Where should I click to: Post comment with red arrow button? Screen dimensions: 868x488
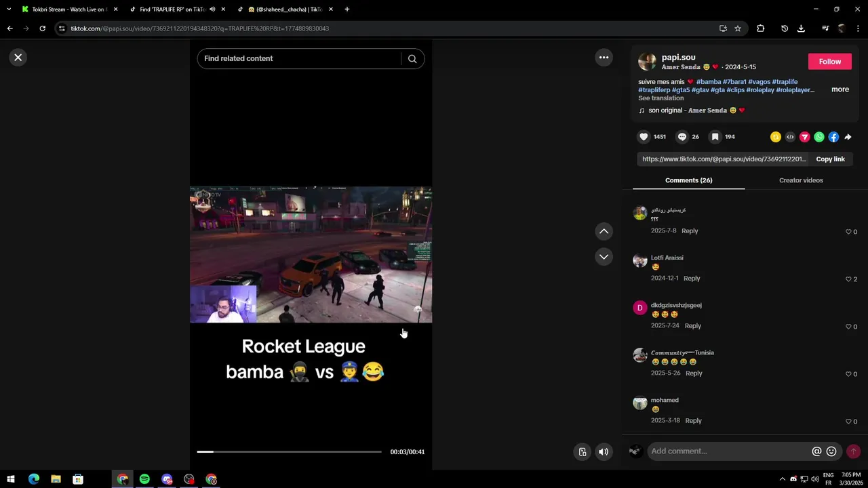pyautogui.click(x=853, y=451)
